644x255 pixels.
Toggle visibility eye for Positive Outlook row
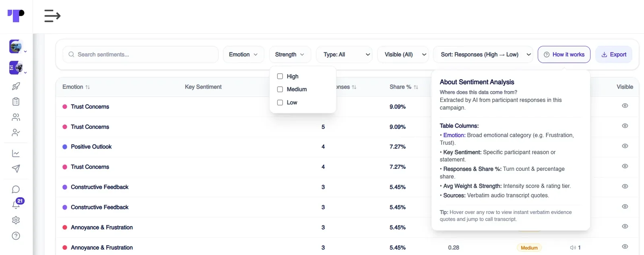[x=625, y=146]
